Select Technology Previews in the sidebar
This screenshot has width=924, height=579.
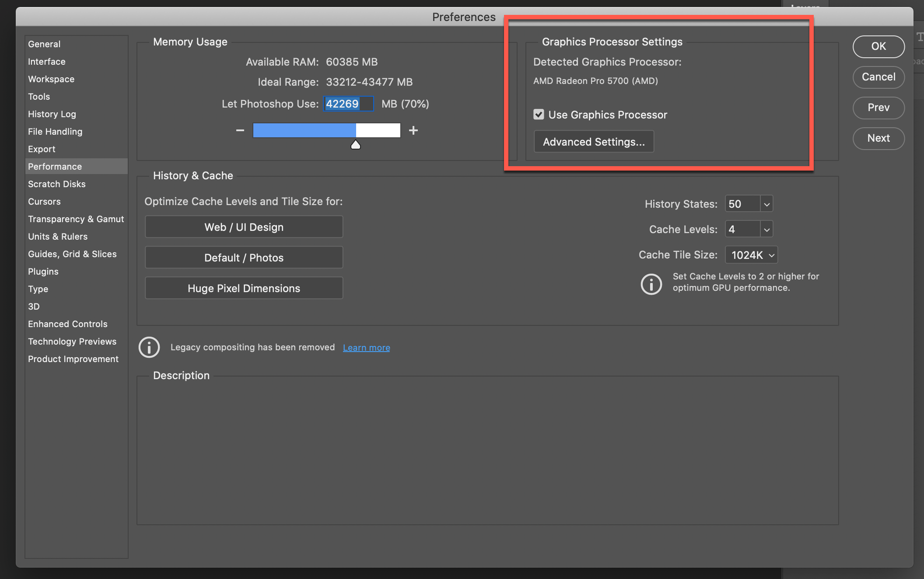[72, 341]
